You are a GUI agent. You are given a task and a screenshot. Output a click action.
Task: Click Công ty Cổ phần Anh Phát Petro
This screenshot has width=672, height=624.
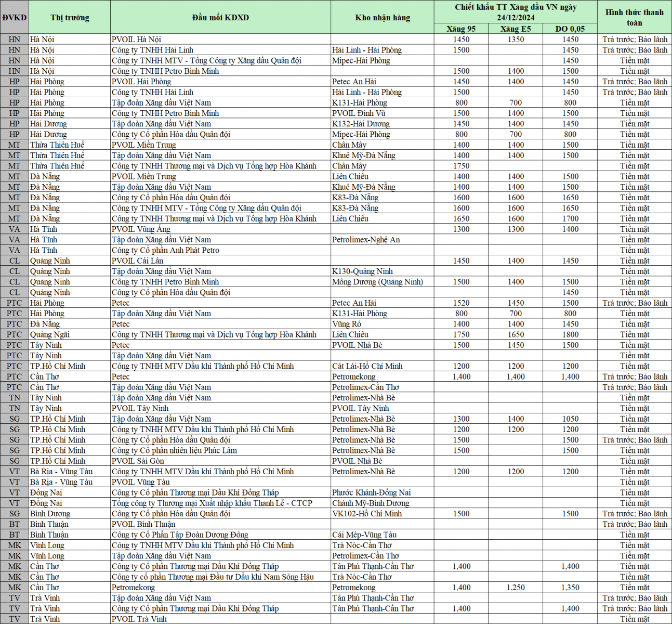click(220, 250)
